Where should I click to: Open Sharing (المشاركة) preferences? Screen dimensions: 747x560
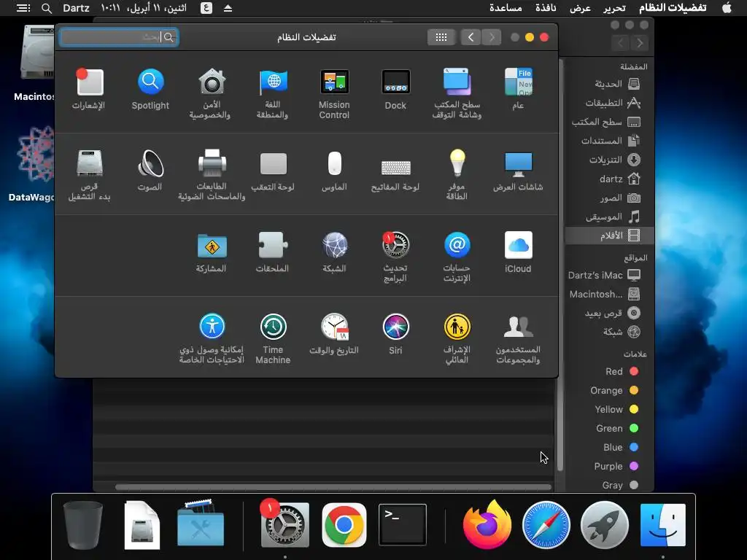212,253
